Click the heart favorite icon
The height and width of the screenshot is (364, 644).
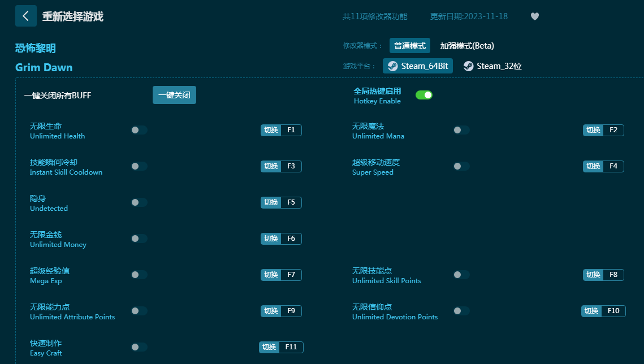tap(535, 16)
